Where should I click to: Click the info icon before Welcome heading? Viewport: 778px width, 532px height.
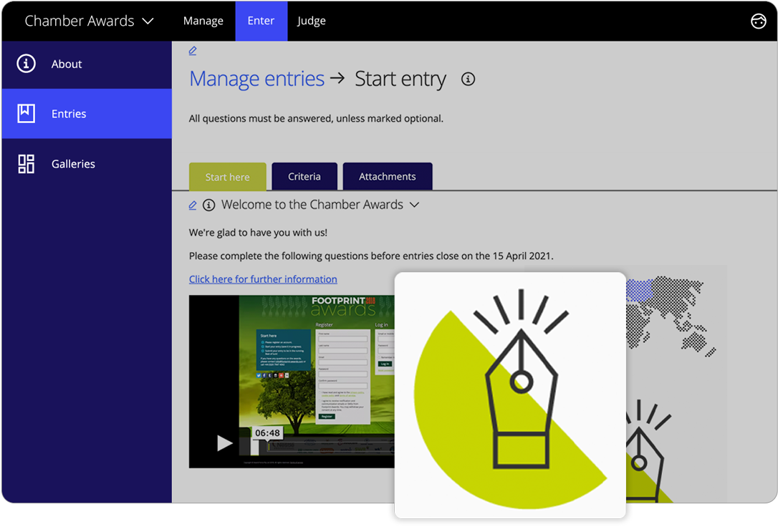point(208,205)
